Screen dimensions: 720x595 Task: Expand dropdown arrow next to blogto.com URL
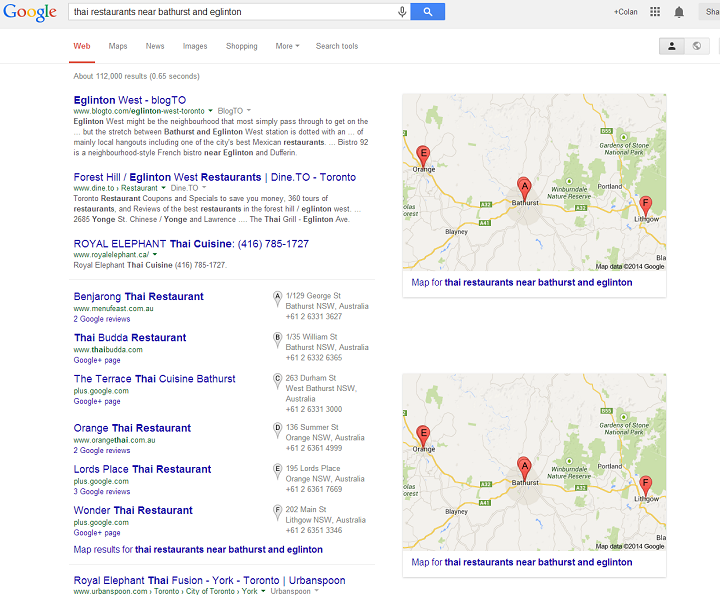tap(210, 111)
